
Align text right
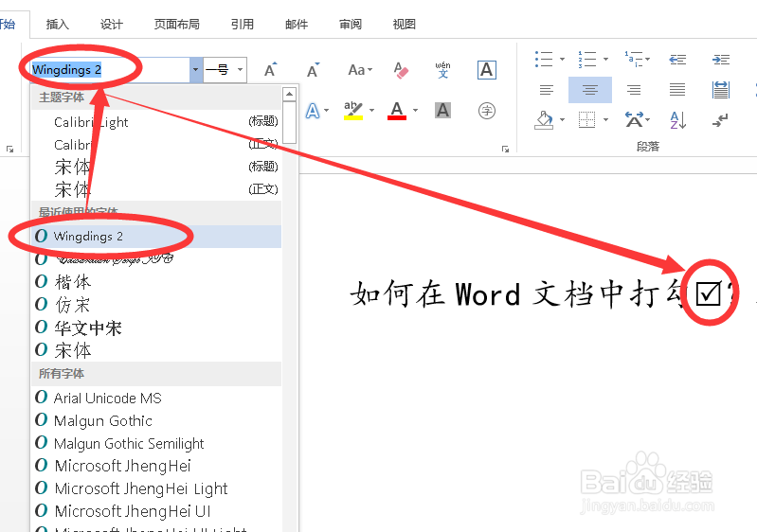coord(634,90)
